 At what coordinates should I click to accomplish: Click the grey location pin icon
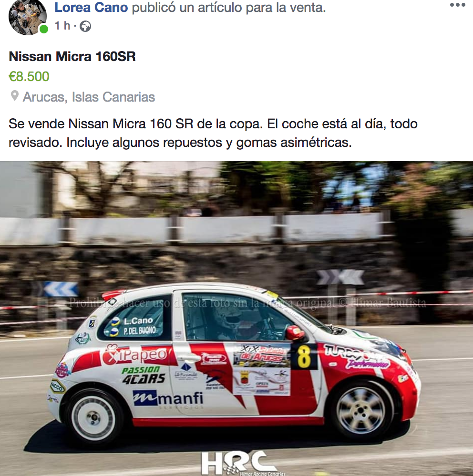pos(15,96)
